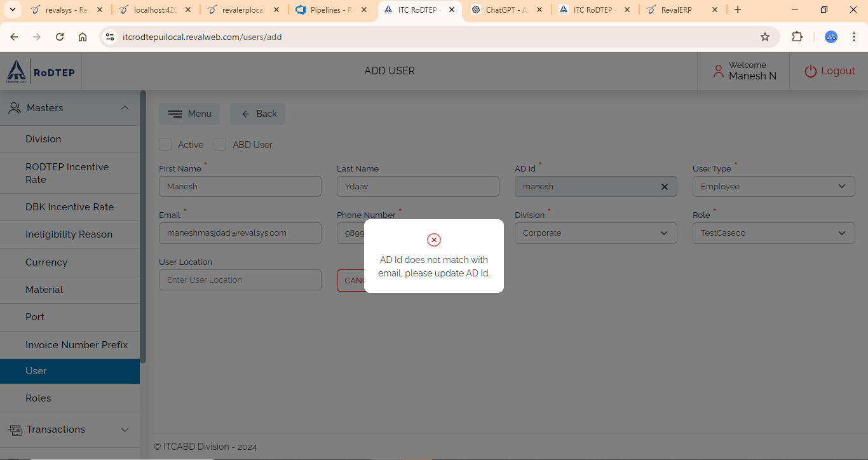Image resolution: width=868 pixels, height=460 pixels.
Task: Tick the ABD User checkbox
Action: click(x=220, y=144)
